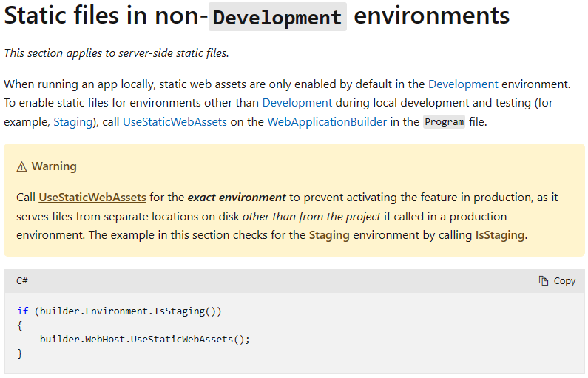Image resolution: width=588 pixels, height=378 pixels.
Task: Click the bold UseStaticWebAssets link in the warning
Action: pos(92,198)
